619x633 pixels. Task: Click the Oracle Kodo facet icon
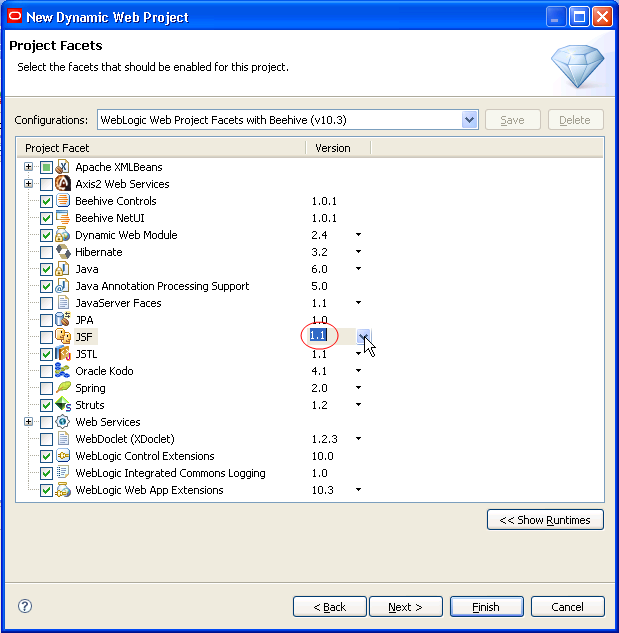pyautogui.click(x=63, y=370)
